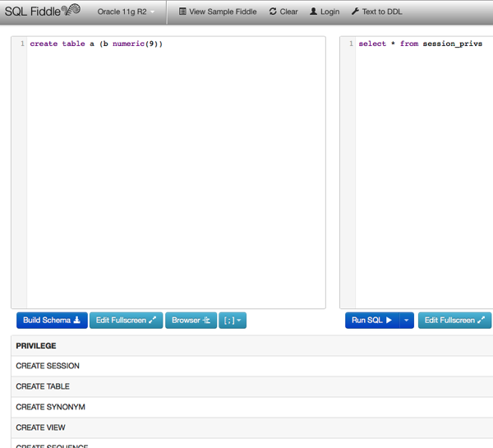The image size is (493, 448).
Task: Open the query terminator [ ; ] dropdown
Action: click(x=233, y=321)
